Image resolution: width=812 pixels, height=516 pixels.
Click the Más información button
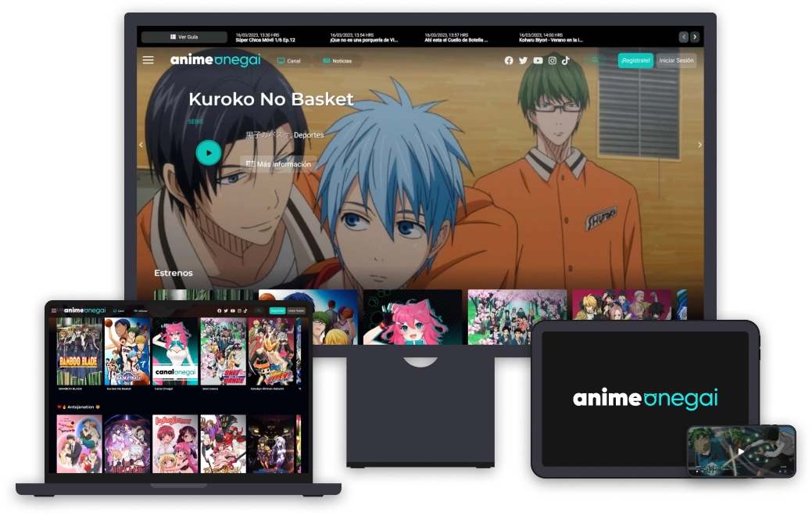pyautogui.click(x=278, y=164)
